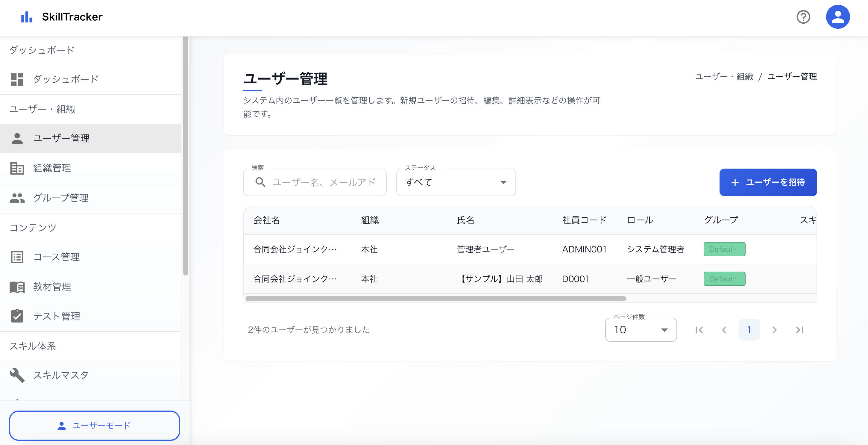Click the スキルマスタ wrench icon

[17, 375]
